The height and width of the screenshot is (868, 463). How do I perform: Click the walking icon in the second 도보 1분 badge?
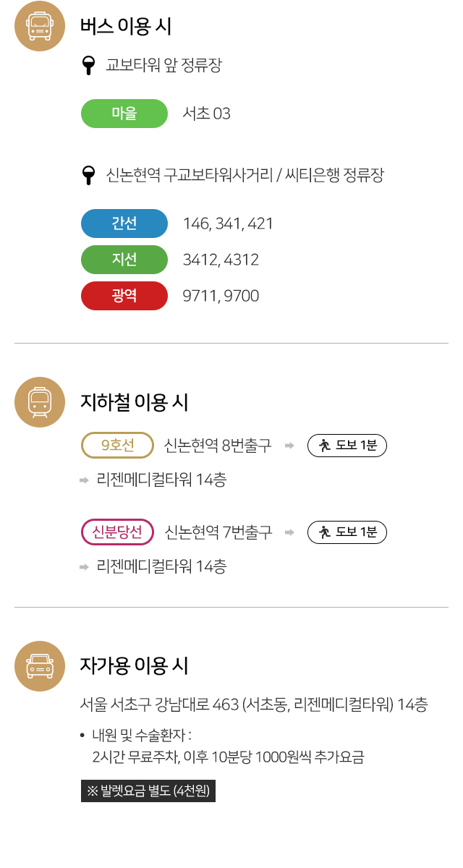point(325,532)
